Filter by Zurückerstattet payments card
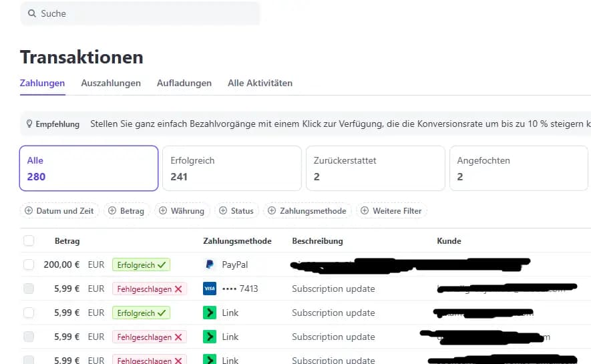Screen dimensions: 591x364 (x=375, y=168)
